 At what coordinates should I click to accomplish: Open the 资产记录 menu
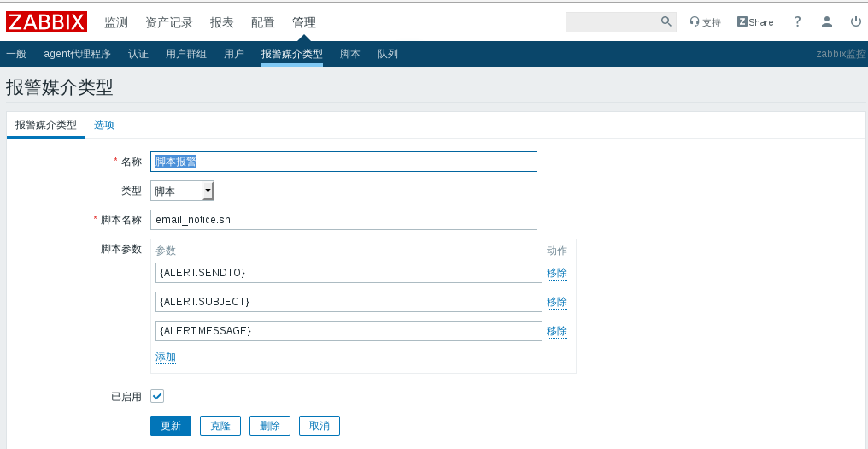pyautogui.click(x=169, y=23)
